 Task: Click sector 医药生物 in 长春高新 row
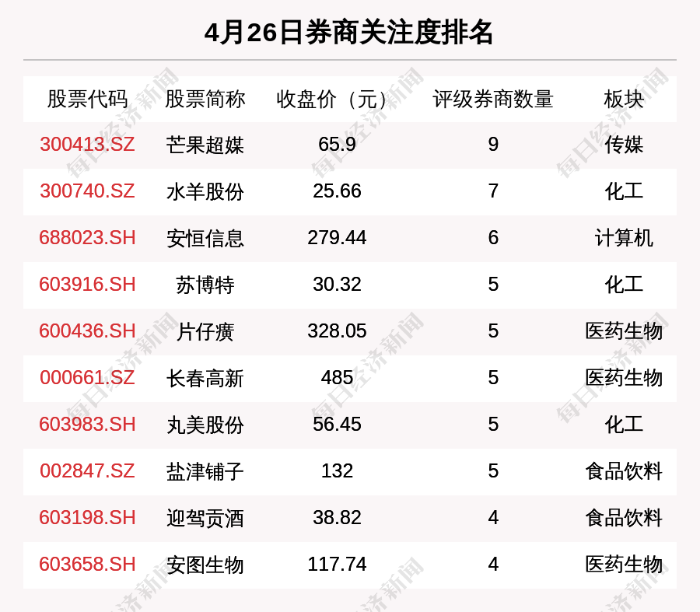click(624, 379)
